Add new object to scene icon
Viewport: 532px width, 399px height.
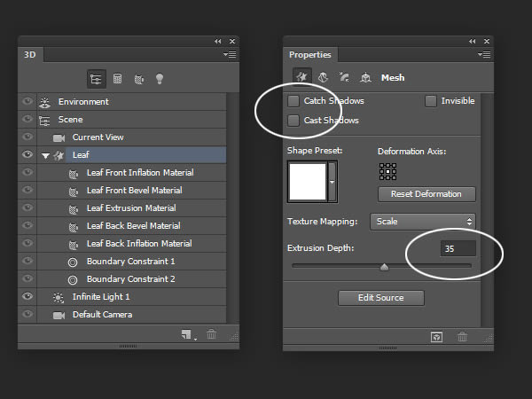point(186,334)
